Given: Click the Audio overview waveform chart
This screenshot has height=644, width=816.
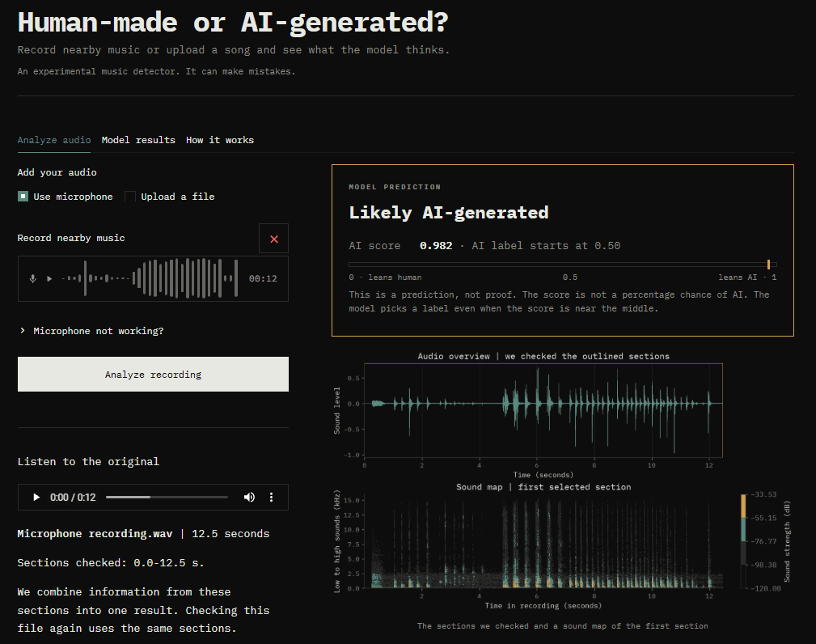Looking at the screenshot, I should point(543,410).
